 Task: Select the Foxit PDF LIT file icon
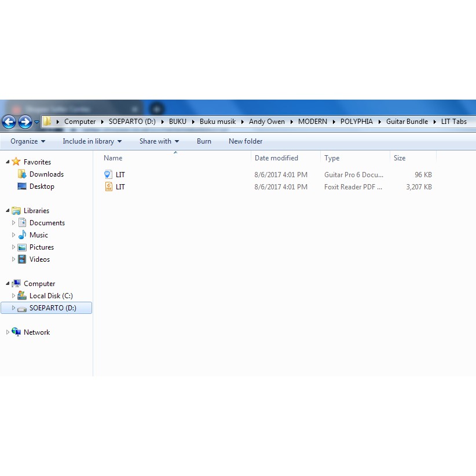point(108,186)
